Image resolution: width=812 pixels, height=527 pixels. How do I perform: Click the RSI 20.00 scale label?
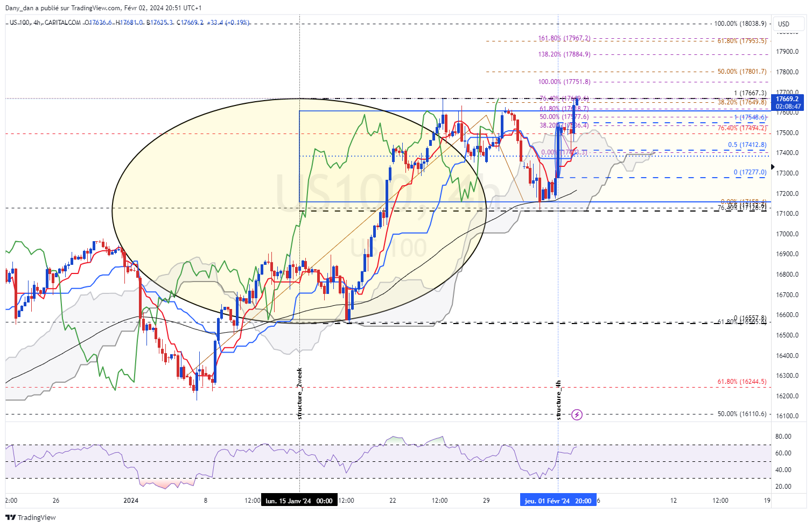click(783, 487)
